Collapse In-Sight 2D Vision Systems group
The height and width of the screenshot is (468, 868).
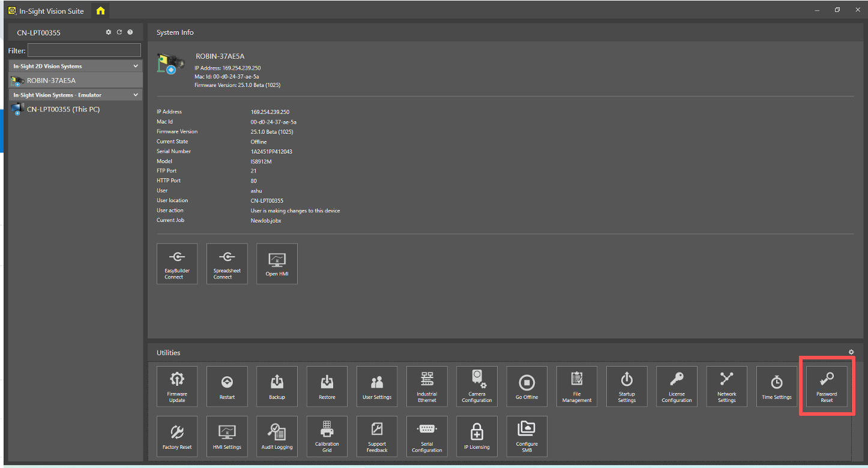136,66
